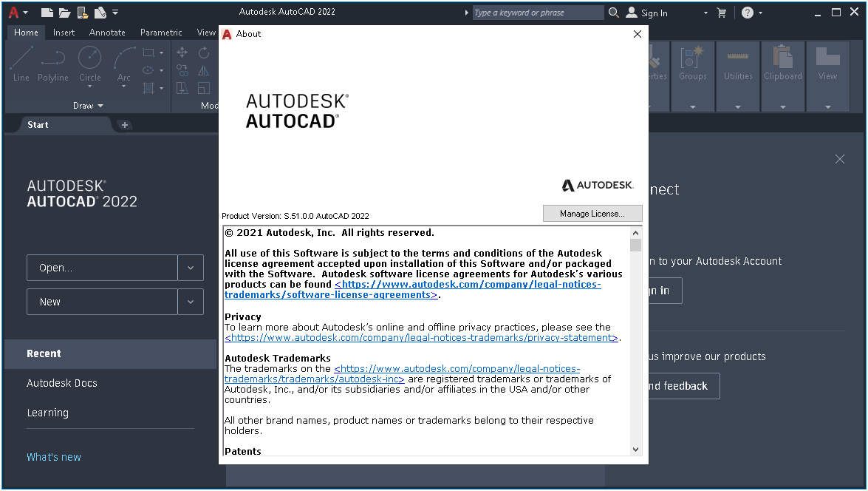Open the Autodesk App Store cart icon
This screenshot has height=491, width=868.
pos(721,13)
